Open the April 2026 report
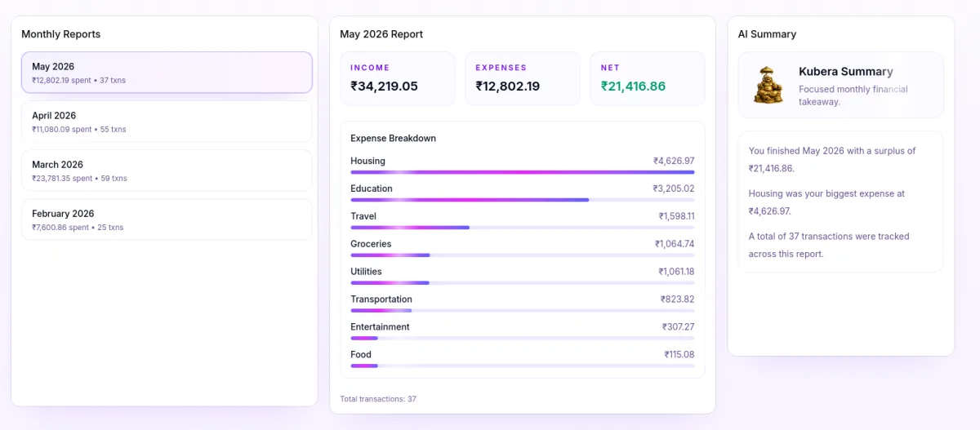 167,122
